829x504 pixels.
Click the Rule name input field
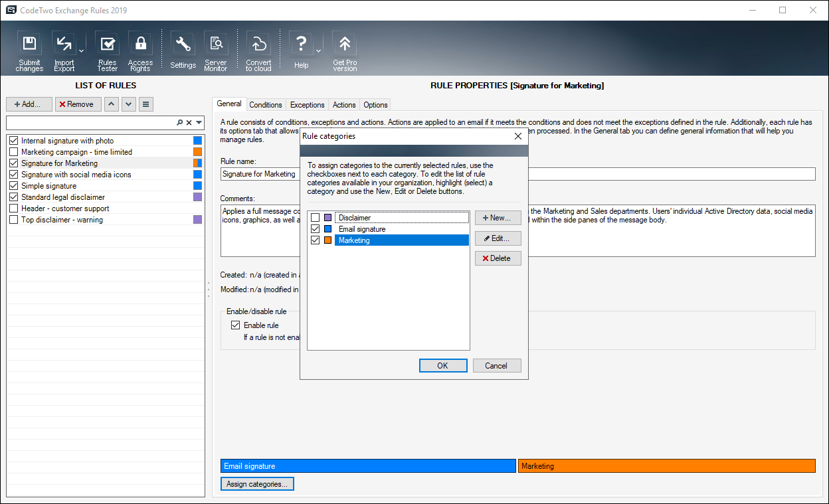(x=517, y=174)
